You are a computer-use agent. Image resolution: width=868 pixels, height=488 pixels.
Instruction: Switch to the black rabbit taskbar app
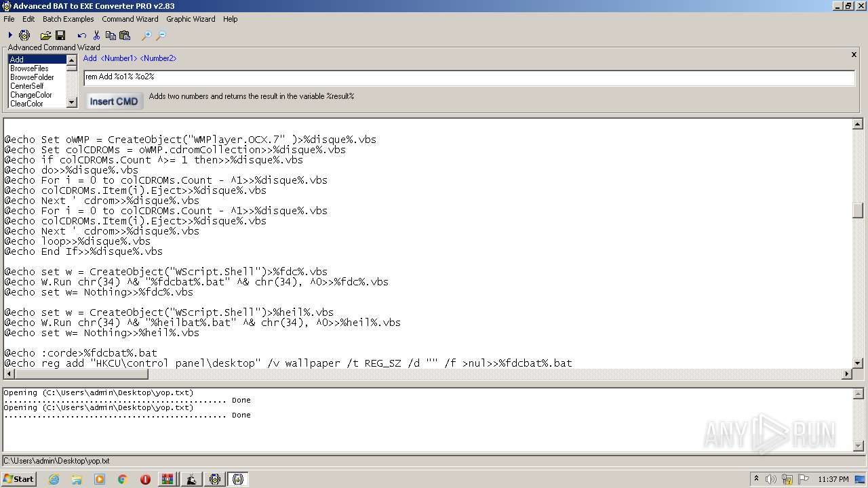(191, 479)
